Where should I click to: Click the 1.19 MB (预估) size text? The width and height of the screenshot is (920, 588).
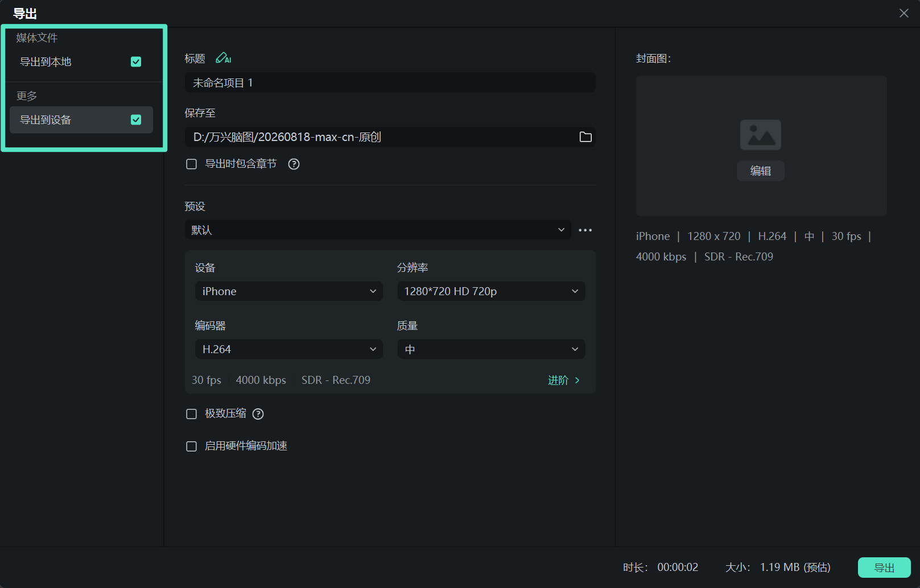(795, 568)
